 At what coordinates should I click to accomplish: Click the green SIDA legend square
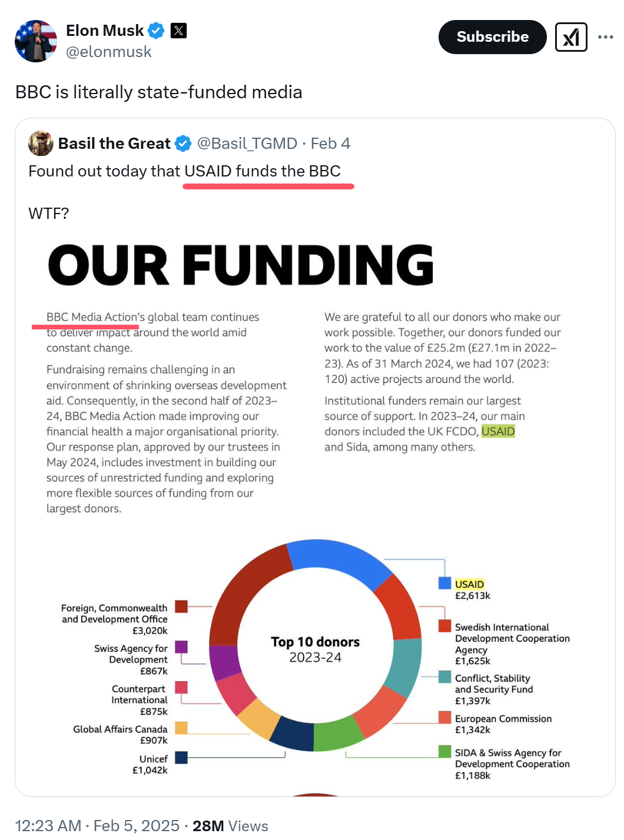click(444, 751)
